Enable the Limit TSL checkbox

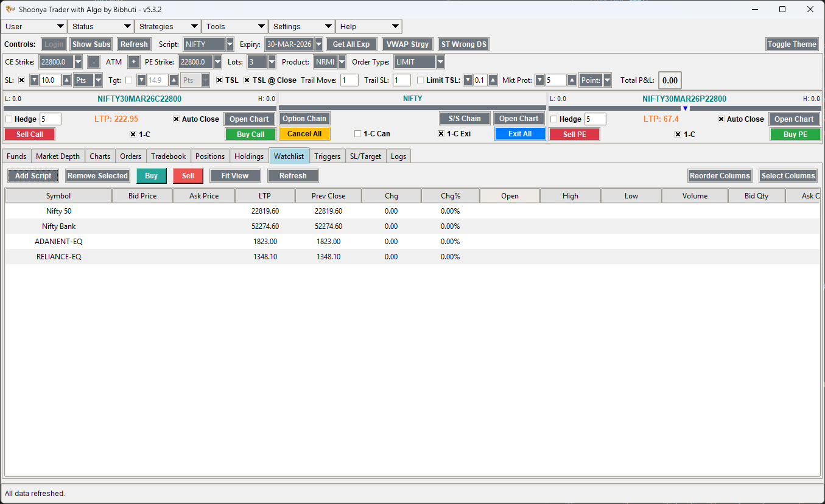pyautogui.click(x=420, y=80)
